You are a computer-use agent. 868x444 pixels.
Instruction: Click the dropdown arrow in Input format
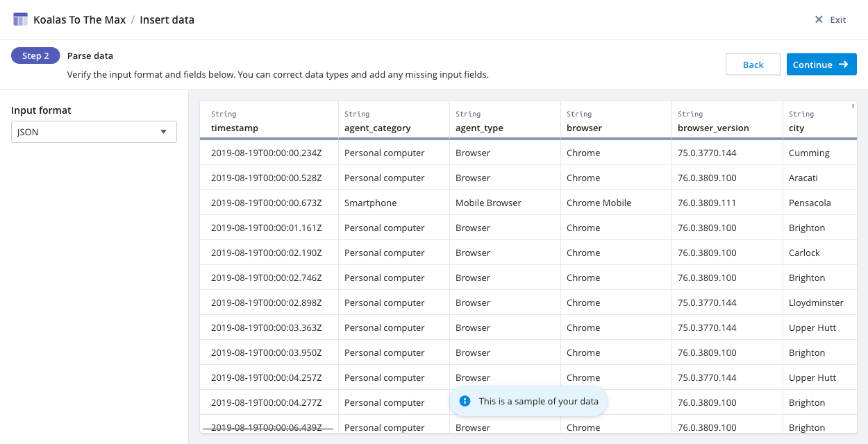tap(164, 132)
